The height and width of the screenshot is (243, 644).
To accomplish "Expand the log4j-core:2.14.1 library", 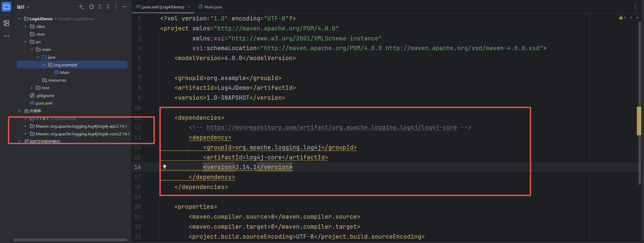I will pyautogui.click(x=26, y=134).
